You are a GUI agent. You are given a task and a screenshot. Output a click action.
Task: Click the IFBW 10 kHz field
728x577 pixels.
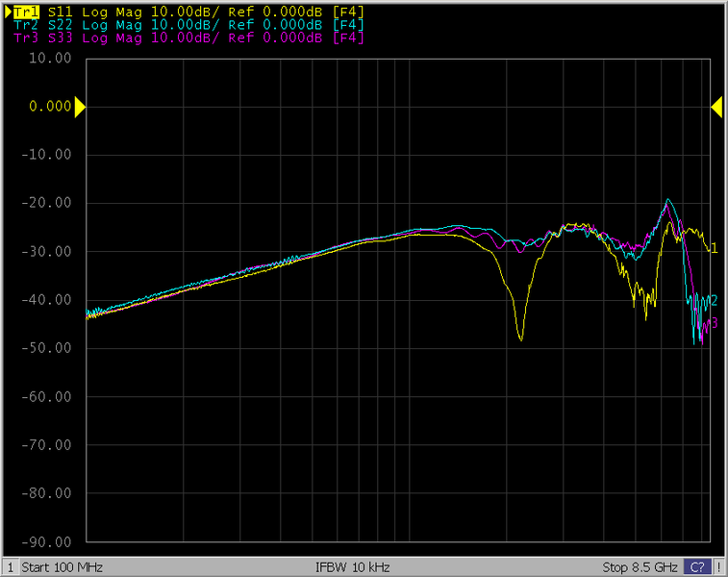tap(352, 567)
